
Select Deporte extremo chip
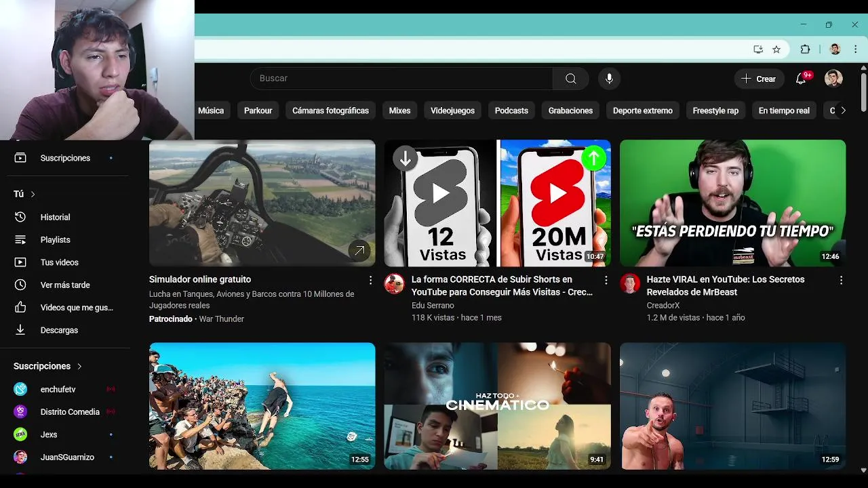pyautogui.click(x=643, y=110)
